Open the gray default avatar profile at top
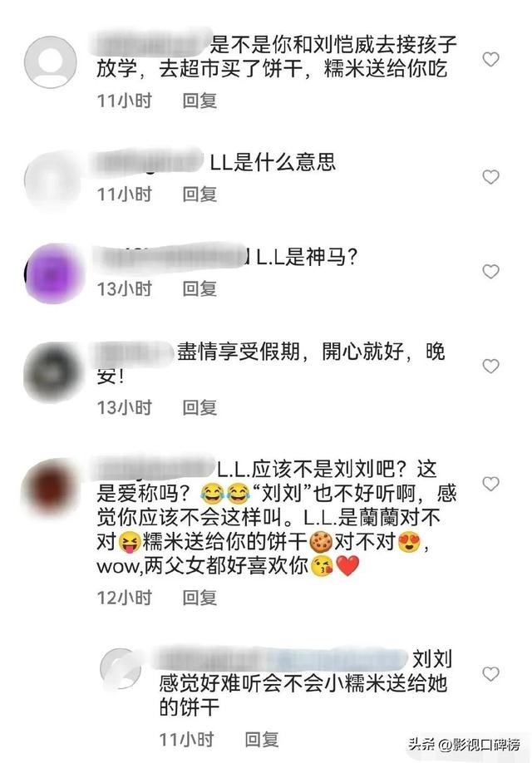The image size is (532, 763). (x=51, y=62)
